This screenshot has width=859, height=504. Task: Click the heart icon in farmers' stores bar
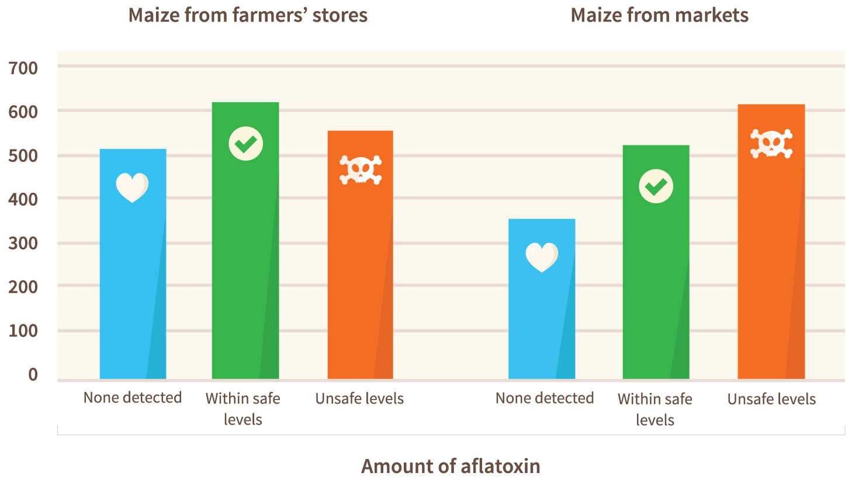click(x=132, y=187)
